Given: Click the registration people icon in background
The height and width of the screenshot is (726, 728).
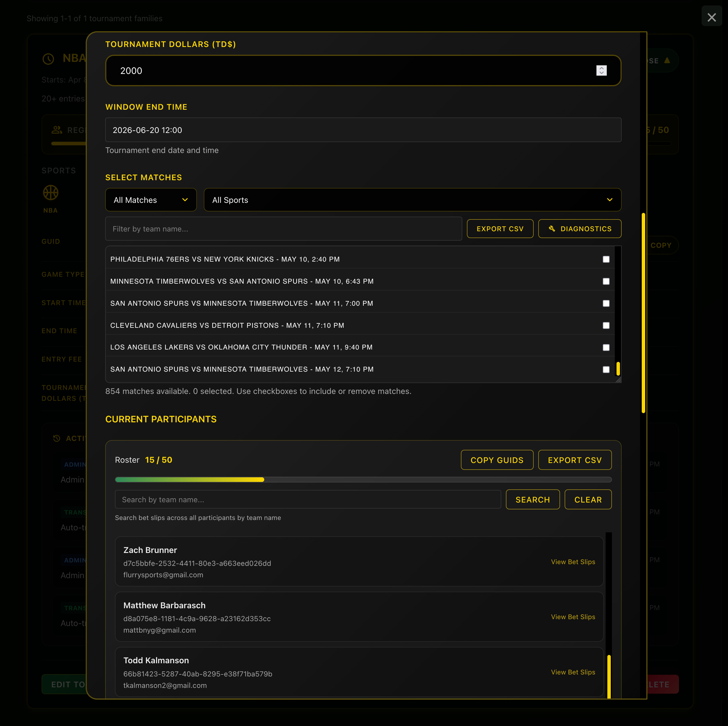Looking at the screenshot, I should pyautogui.click(x=57, y=129).
